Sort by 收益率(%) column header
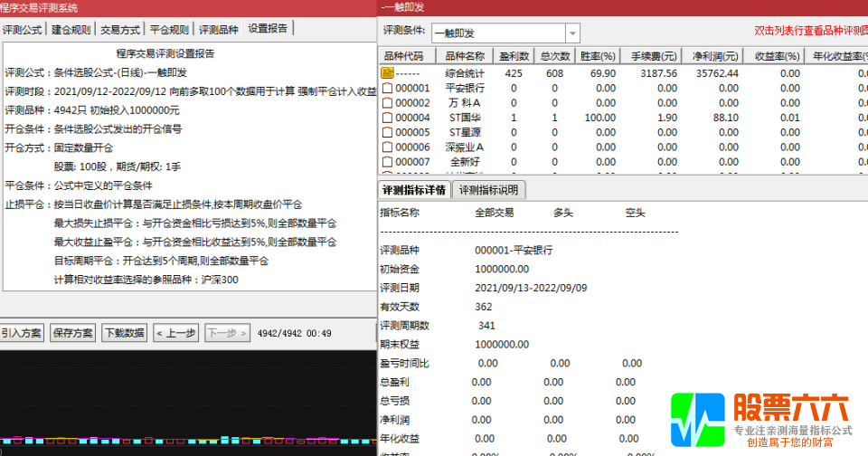Viewport: 868px width, 456px height. [x=773, y=56]
